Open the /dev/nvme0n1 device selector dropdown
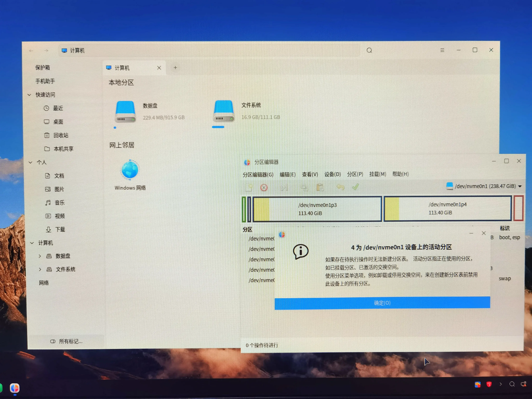Viewport: 532px width, 399px height. [x=484, y=186]
